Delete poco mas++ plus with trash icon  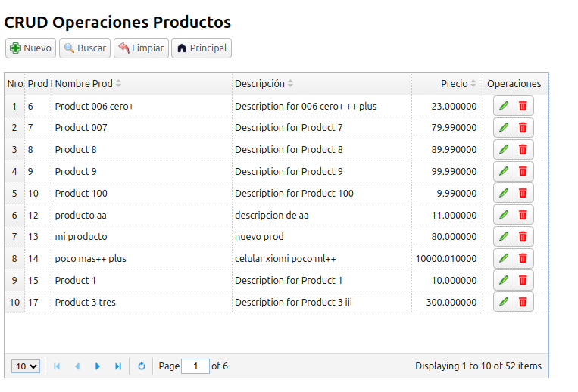[x=523, y=258]
